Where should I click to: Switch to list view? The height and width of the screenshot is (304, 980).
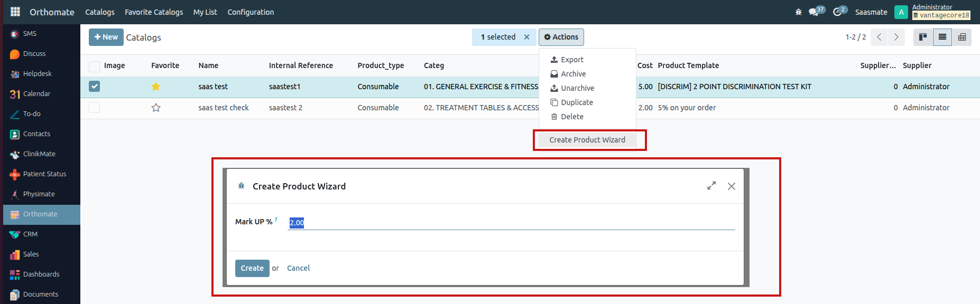(942, 37)
